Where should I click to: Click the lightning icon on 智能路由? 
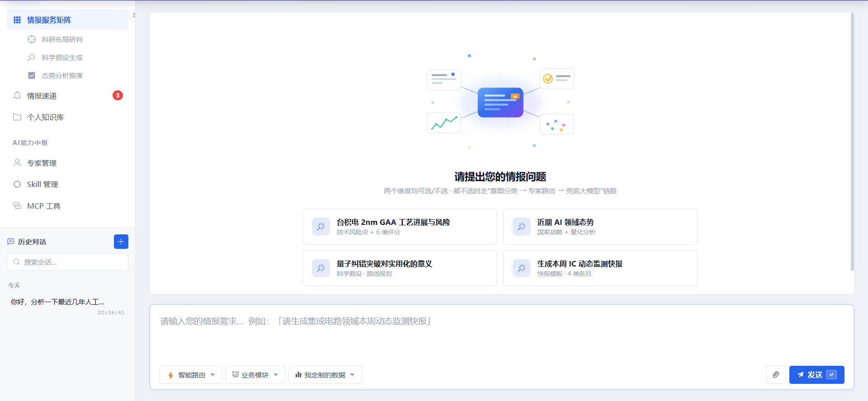pyautogui.click(x=170, y=375)
